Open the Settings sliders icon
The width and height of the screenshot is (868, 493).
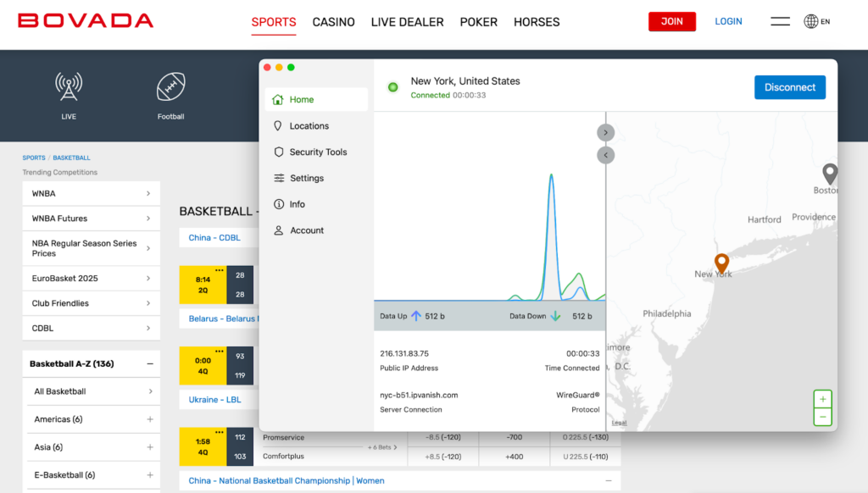coord(278,178)
